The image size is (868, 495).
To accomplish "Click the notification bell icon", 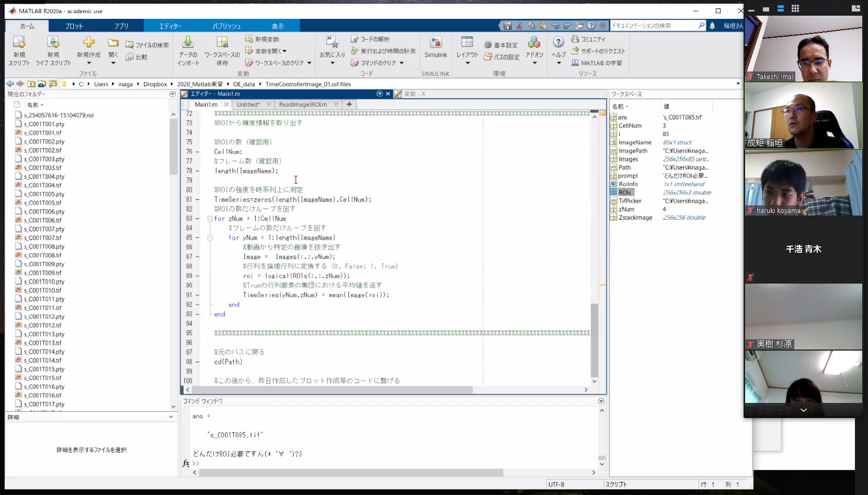I will [712, 26].
